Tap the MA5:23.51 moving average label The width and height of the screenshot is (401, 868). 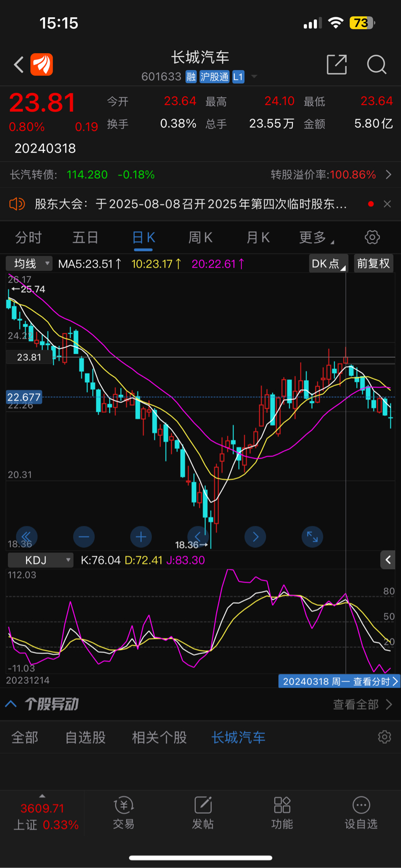pos(90,264)
